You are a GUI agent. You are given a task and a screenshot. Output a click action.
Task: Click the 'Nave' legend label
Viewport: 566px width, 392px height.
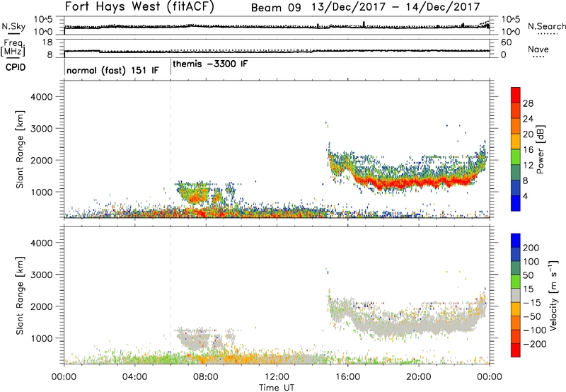click(538, 49)
